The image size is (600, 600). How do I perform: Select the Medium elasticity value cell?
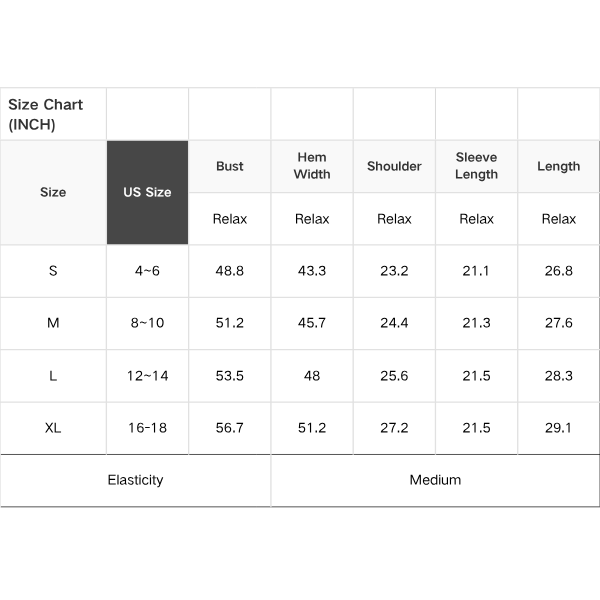point(435,480)
